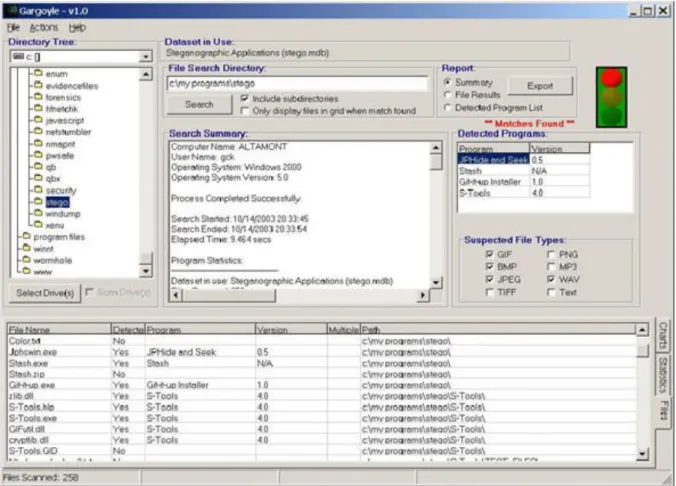Click the Select Drive(s) button

[x=45, y=293]
